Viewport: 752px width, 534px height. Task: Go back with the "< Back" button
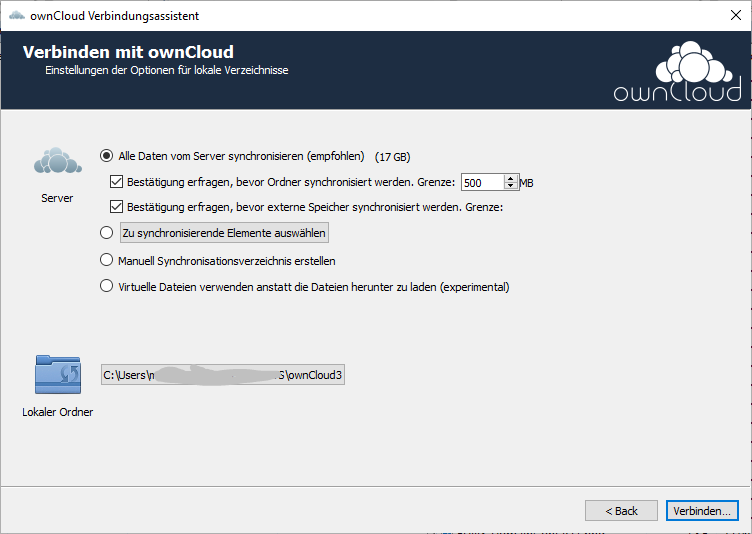point(621,511)
